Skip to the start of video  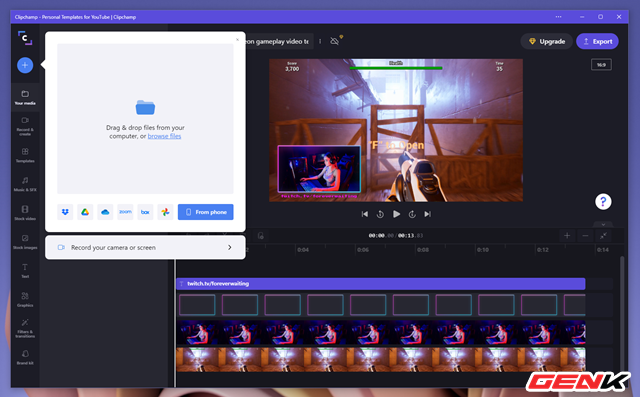tap(364, 214)
